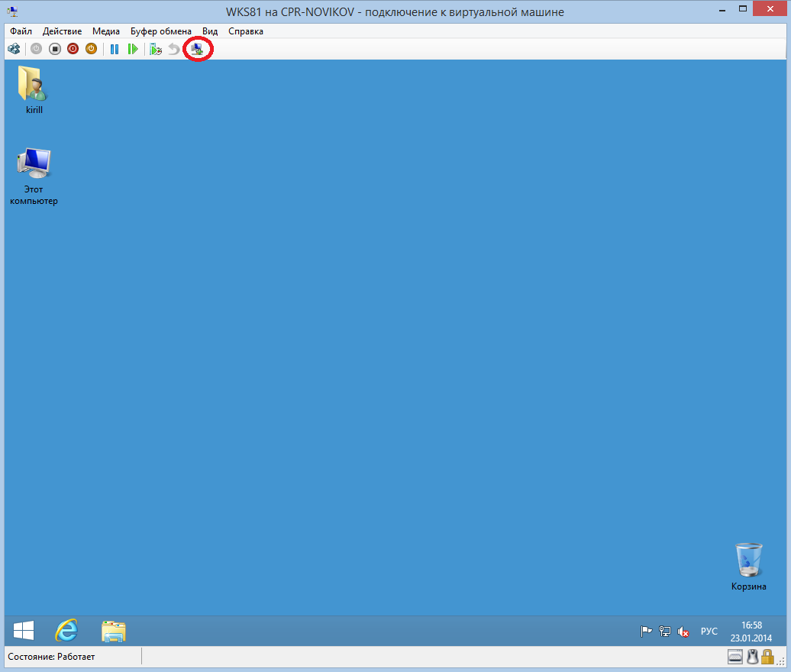Screen dimensions: 791x672
Task: Click the black square Turn Off button
Action: click(55, 49)
